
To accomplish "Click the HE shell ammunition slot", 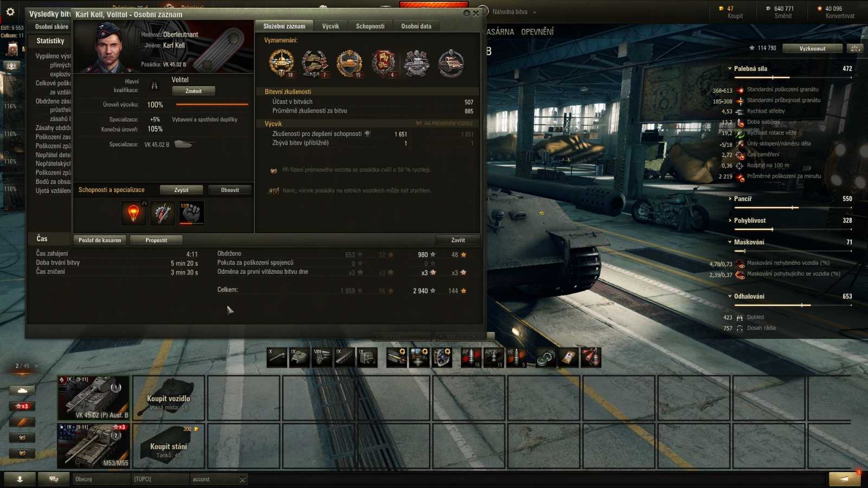I will pyautogui.click(x=516, y=358).
